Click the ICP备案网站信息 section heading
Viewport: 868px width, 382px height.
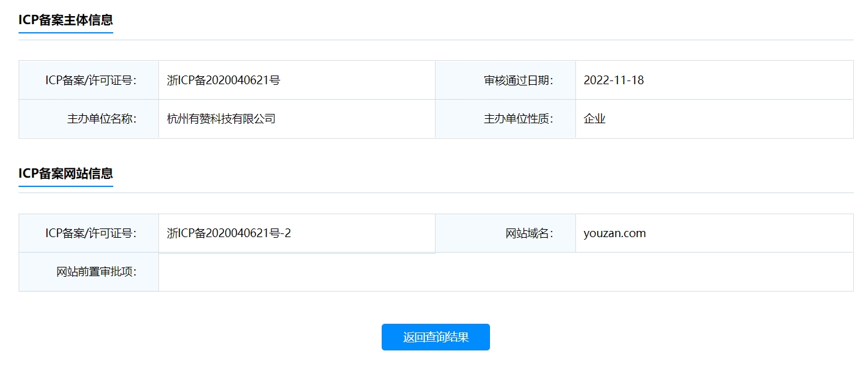point(66,173)
